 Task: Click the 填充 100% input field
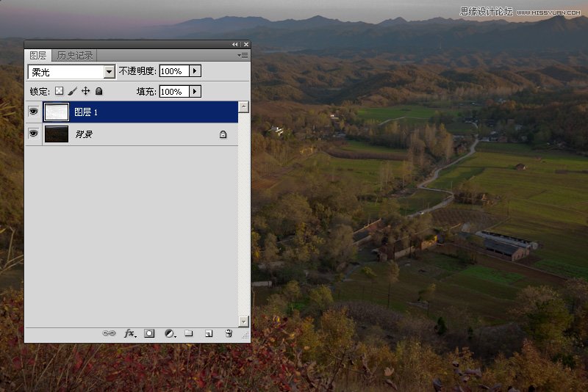coord(174,92)
